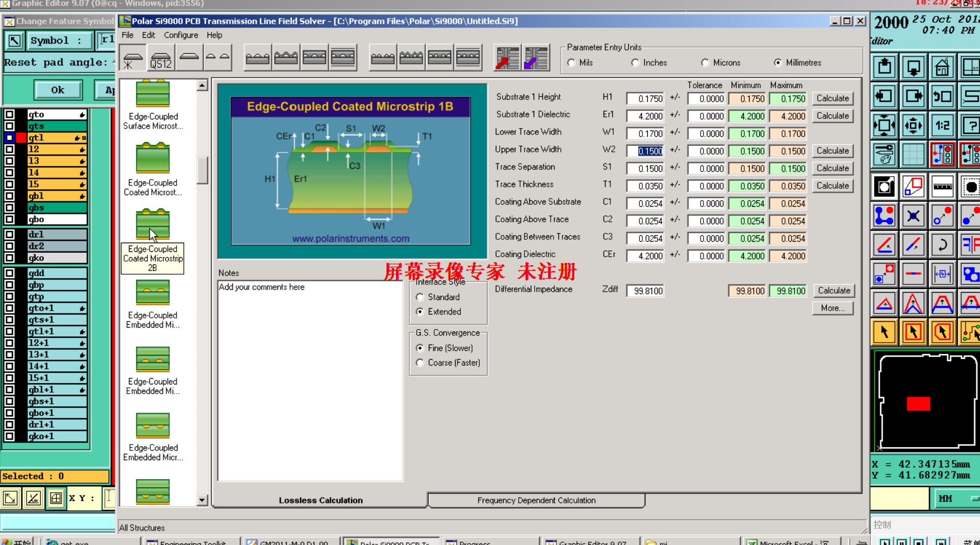
Task: Select Microns units radio button
Action: pos(705,63)
